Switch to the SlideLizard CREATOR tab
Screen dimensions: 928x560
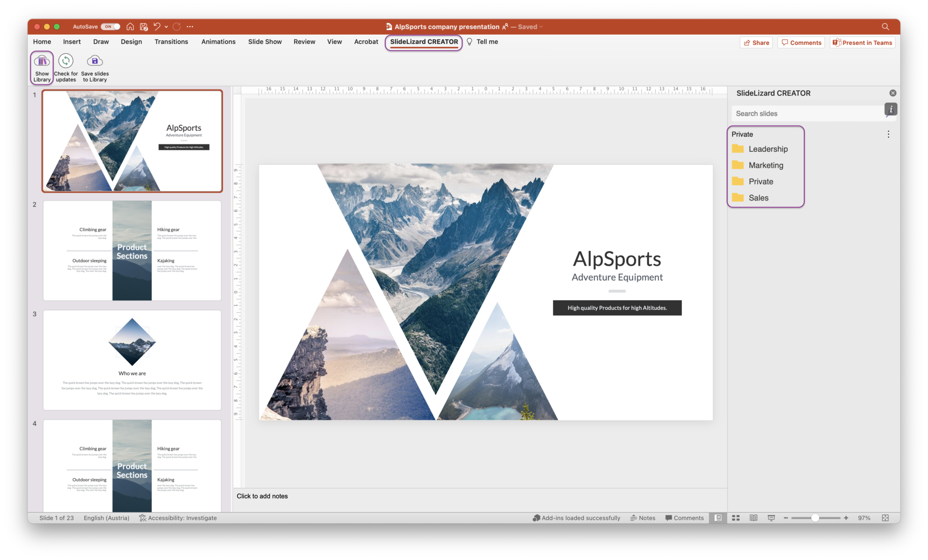click(x=423, y=42)
